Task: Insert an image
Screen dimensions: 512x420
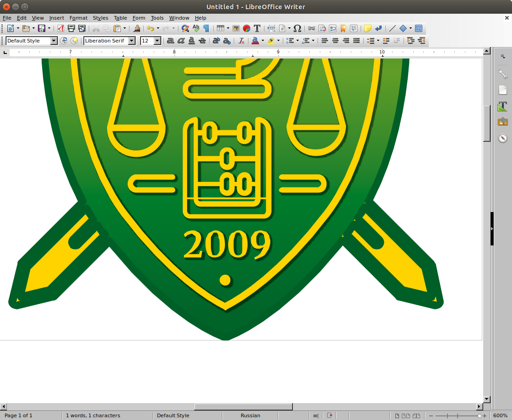Action: pyautogui.click(x=236, y=28)
